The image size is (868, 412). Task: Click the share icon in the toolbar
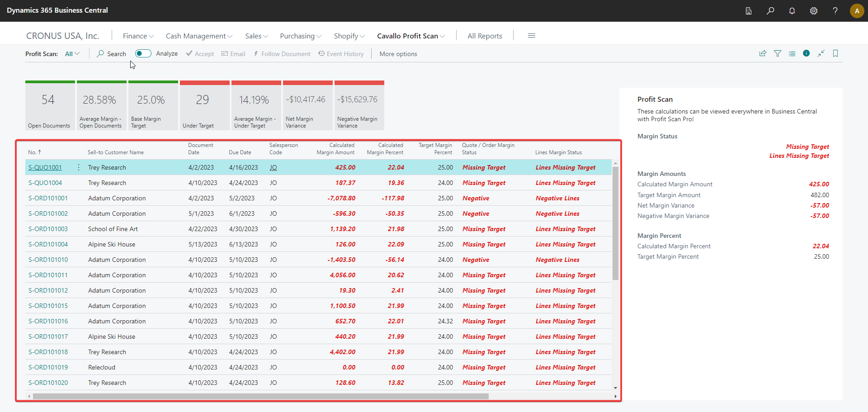click(x=763, y=53)
